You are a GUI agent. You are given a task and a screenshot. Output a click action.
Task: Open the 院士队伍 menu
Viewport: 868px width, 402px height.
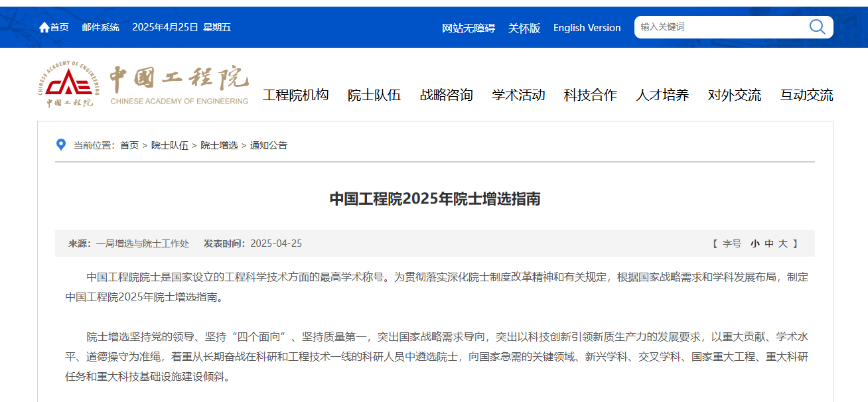[374, 95]
